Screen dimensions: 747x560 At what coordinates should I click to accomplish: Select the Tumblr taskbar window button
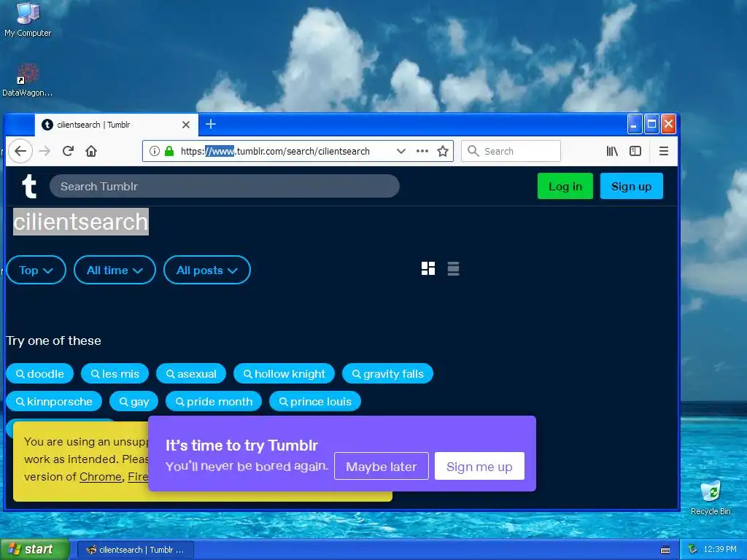coord(135,550)
